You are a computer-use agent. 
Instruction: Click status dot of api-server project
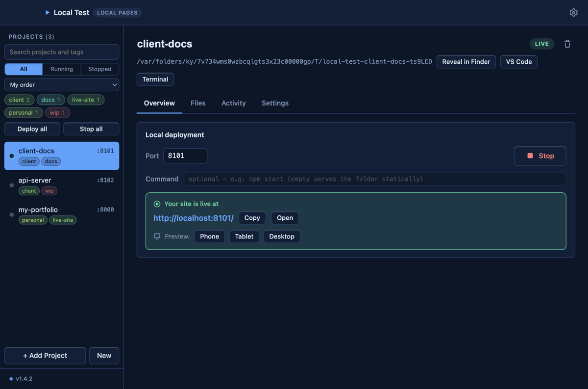tap(12, 185)
